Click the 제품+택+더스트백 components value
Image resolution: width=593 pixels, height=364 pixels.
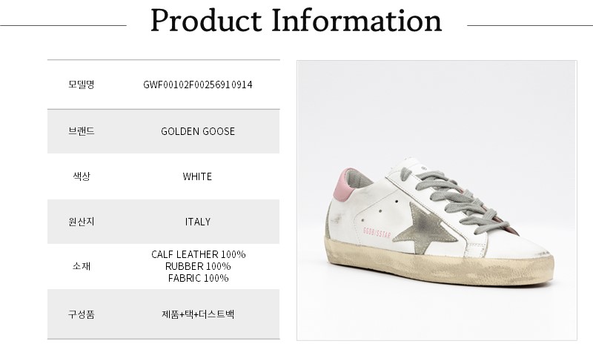[197, 314]
